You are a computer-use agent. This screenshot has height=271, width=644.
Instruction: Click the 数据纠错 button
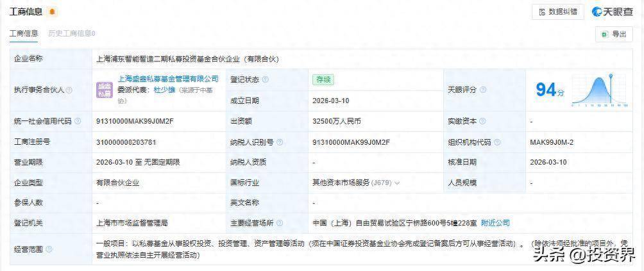[x=558, y=12]
